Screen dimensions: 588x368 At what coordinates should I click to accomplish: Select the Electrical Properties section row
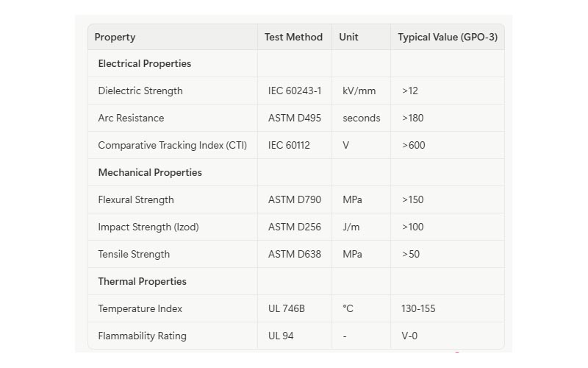click(x=145, y=64)
